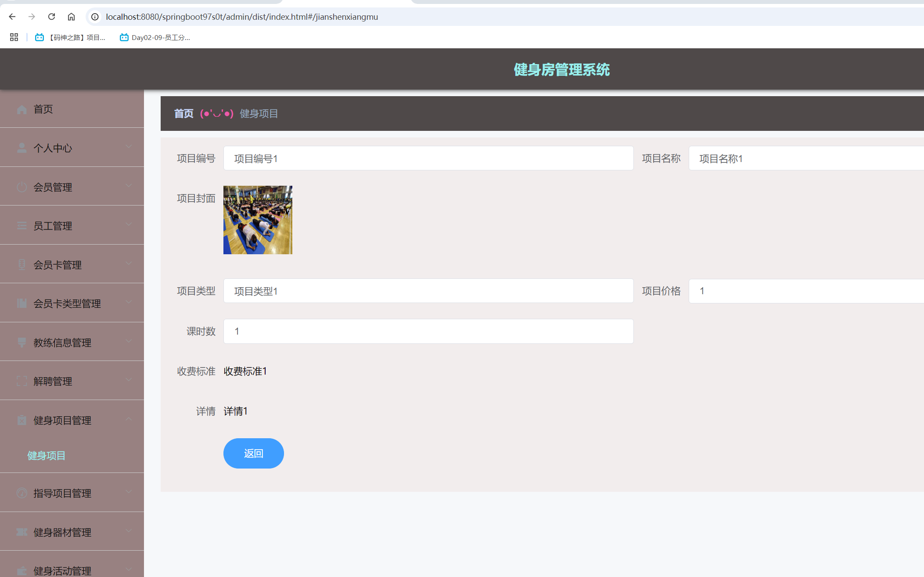Click the list icon beside 员工管理
The image size is (924, 577).
click(22, 226)
